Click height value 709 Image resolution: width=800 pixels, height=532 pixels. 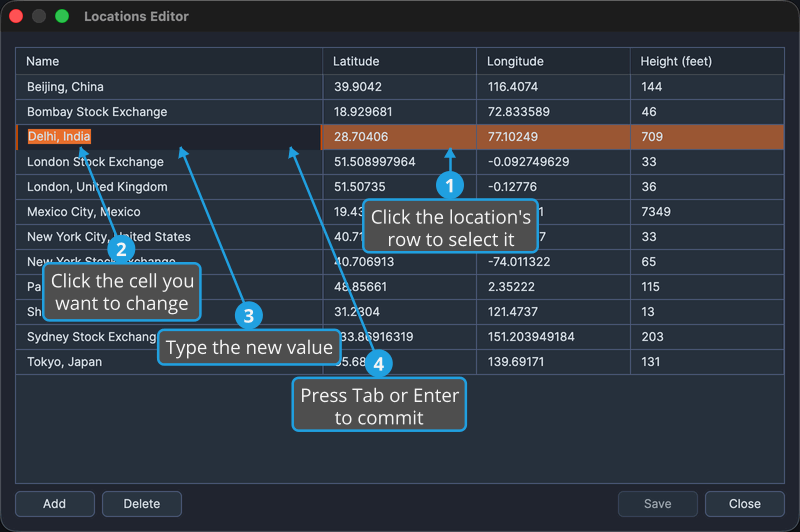click(652, 137)
